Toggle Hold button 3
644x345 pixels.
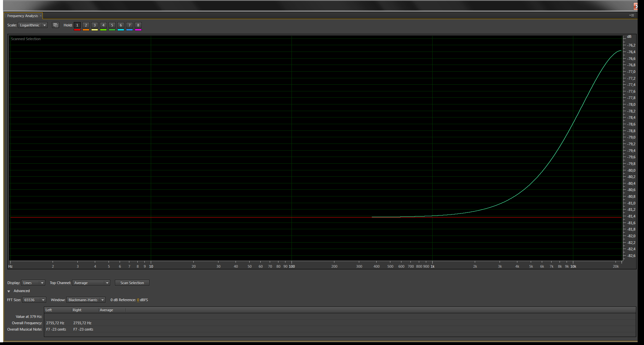click(94, 25)
